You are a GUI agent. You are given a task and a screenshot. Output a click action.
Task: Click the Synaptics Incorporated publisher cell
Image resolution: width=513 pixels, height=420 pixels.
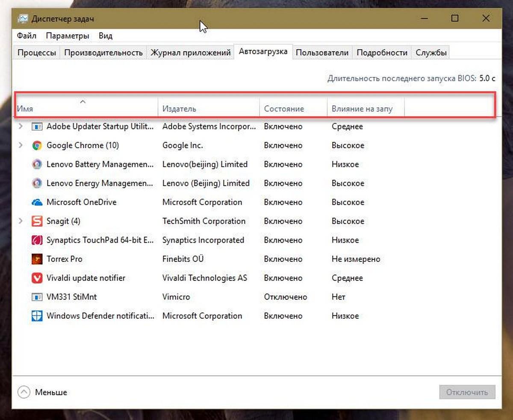[x=203, y=240]
